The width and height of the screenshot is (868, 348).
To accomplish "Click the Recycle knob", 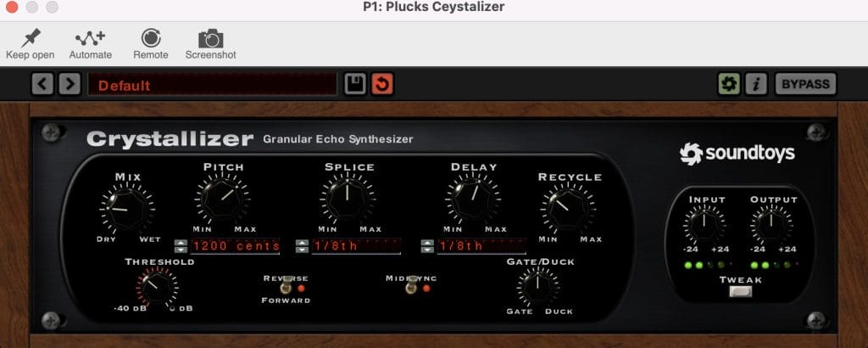I will pos(569,208).
